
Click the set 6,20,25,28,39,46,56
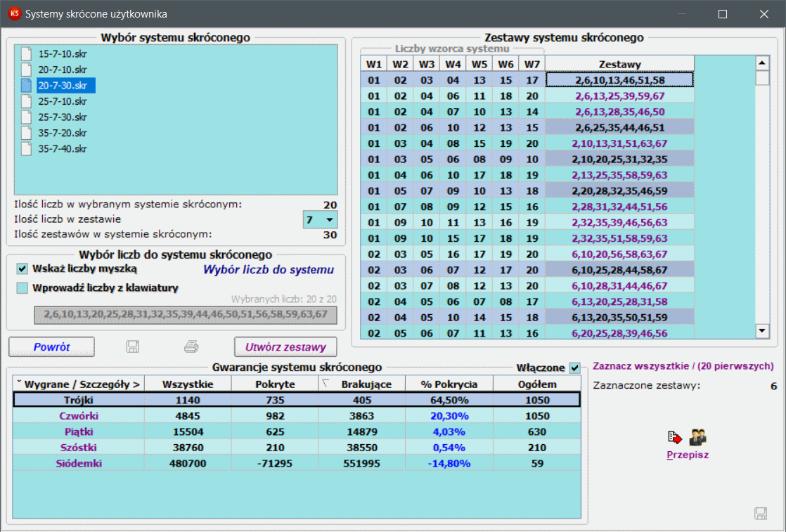coord(619,333)
